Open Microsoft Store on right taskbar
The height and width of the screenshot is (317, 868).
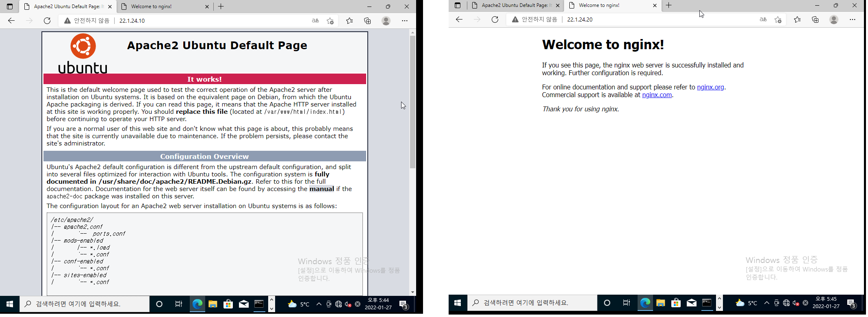[x=676, y=303]
